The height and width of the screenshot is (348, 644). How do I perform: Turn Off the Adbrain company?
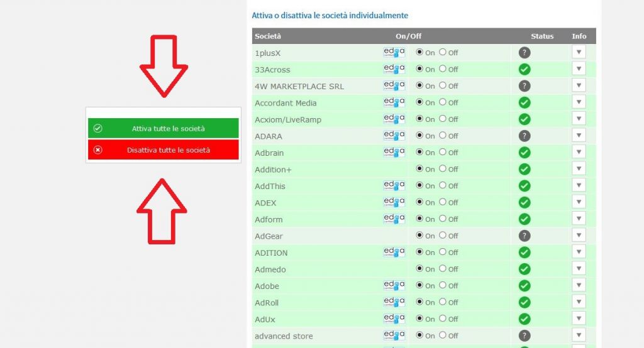(443, 152)
